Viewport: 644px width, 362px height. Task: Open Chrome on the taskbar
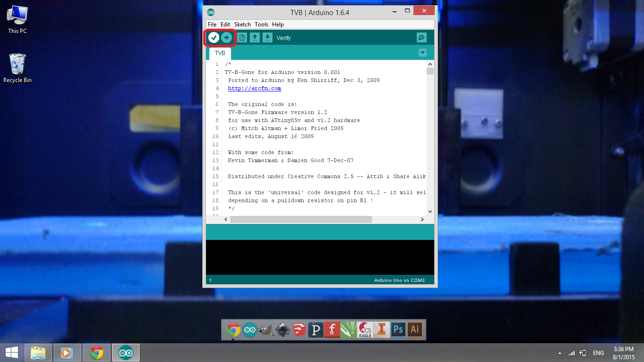(97, 353)
